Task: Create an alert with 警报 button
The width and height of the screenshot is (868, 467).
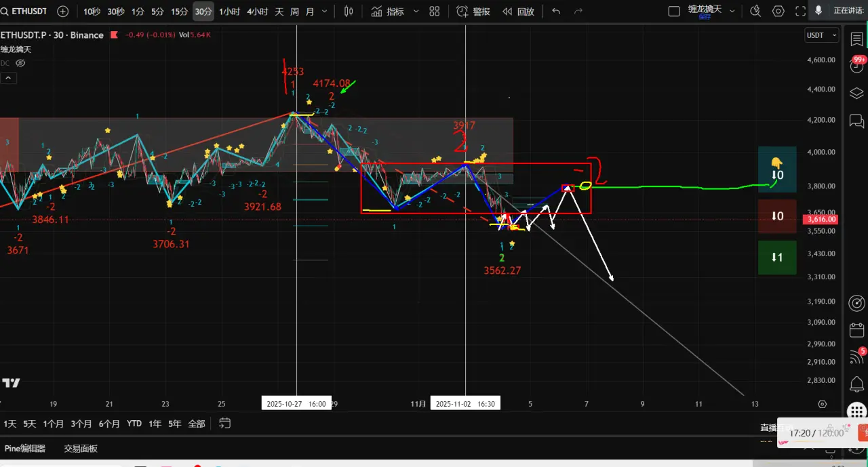Action: click(473, 12)
